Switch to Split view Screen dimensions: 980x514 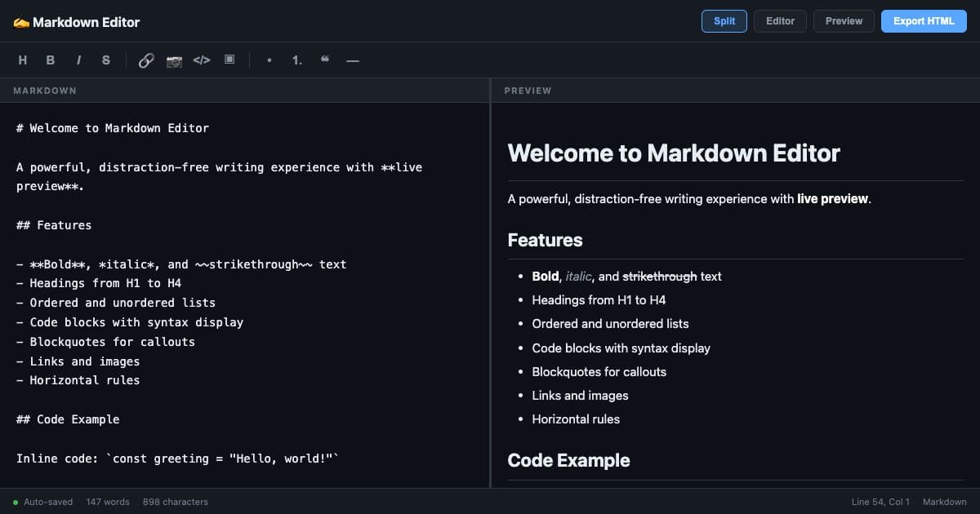pyautogui.click(x=724, y=21)
